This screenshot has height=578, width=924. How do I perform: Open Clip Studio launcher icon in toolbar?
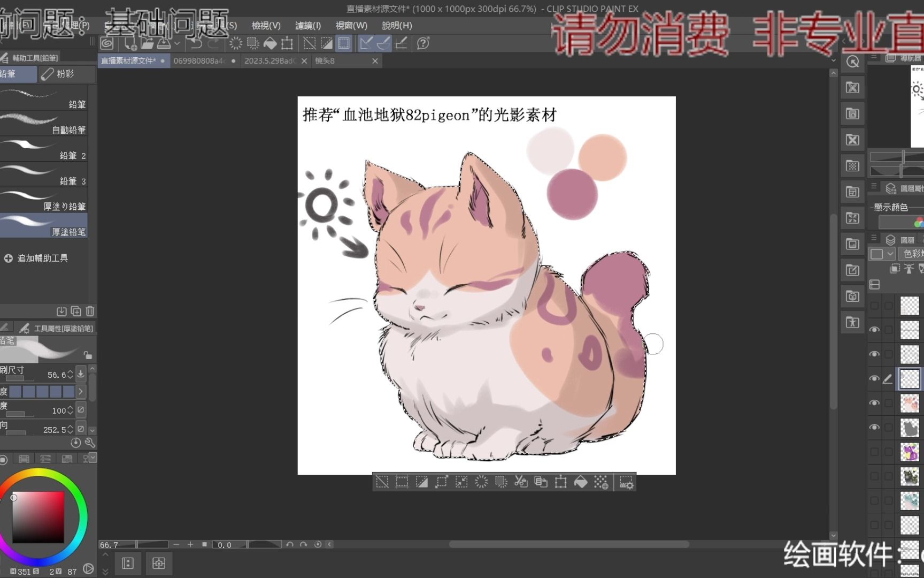click(107, 43)
